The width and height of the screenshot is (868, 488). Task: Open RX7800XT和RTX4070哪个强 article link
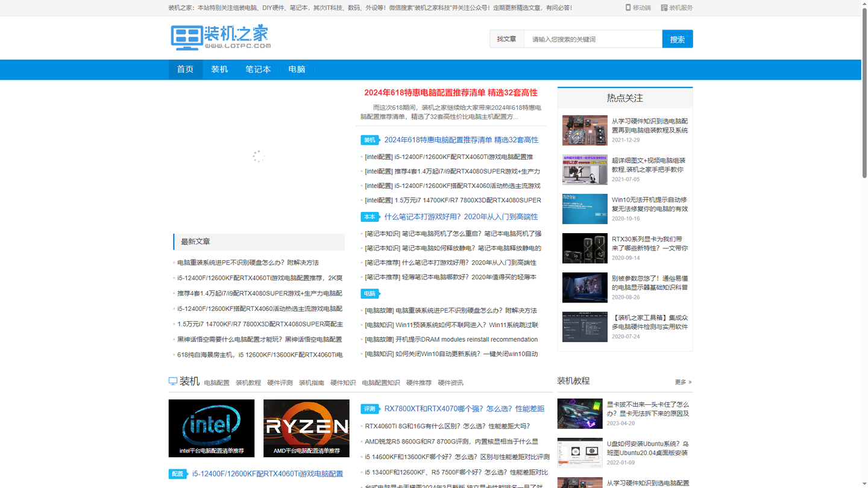point(465,409)
